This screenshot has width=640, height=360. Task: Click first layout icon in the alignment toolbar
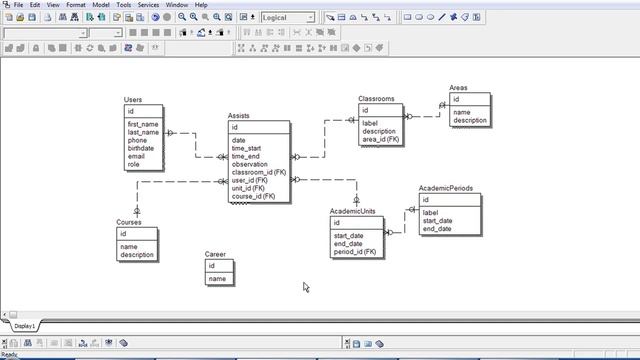pos(241,48)
